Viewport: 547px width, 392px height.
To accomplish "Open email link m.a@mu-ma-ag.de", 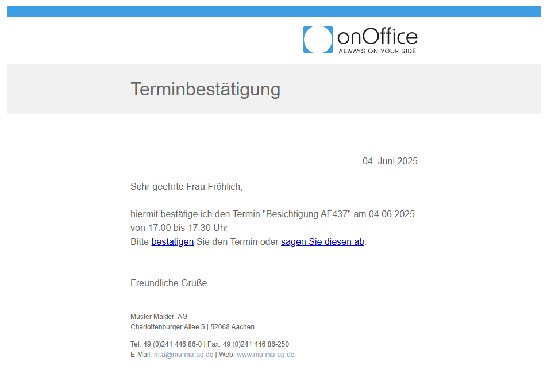I will 183,354.
